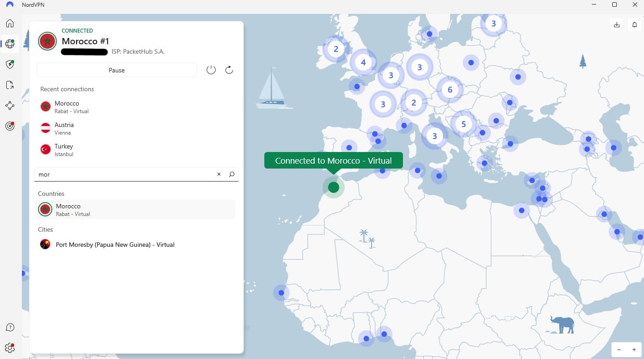Pause the VPN connection

[117, 70]
